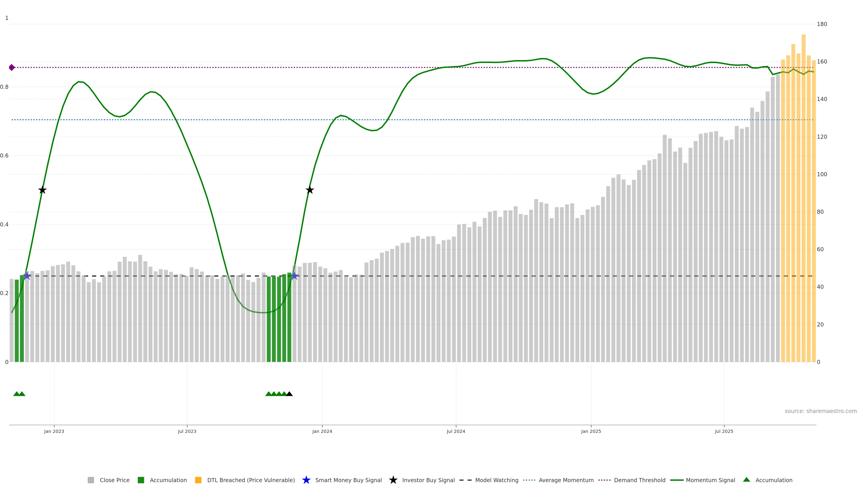Toggle DTL Breached (Price Vulnerable) legend entry
Viewport: 868px width, 488px height.
tap(251, 480)
